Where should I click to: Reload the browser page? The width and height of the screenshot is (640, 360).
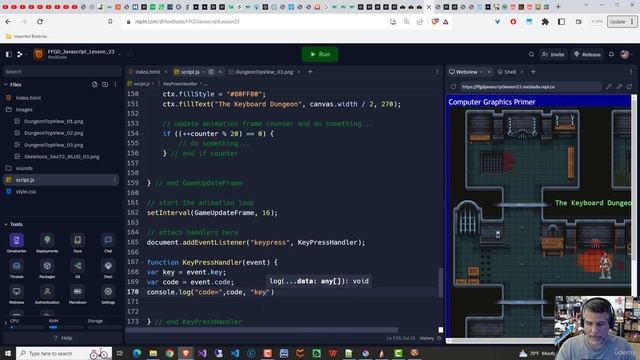point(40,22)
